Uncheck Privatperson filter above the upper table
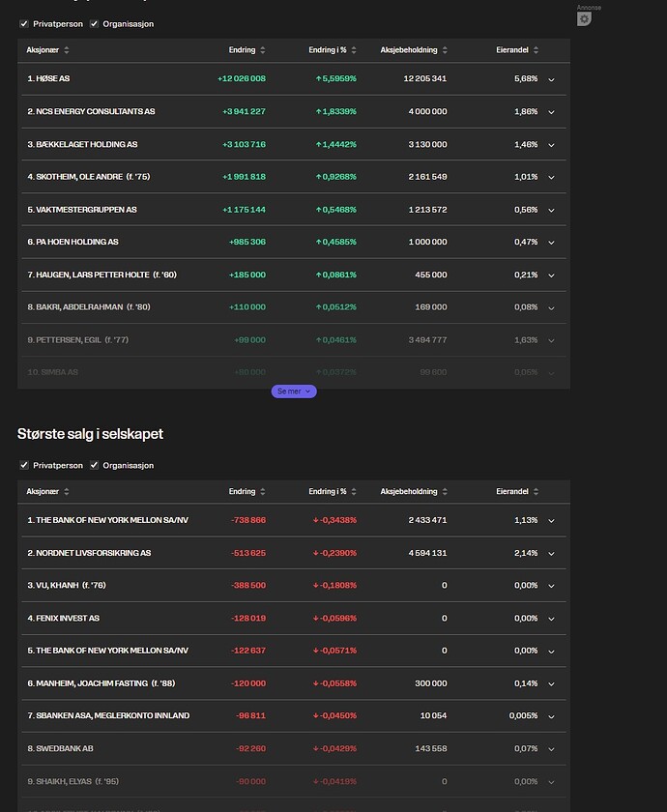The image size is (667, 812). click(x=24, y=24)
